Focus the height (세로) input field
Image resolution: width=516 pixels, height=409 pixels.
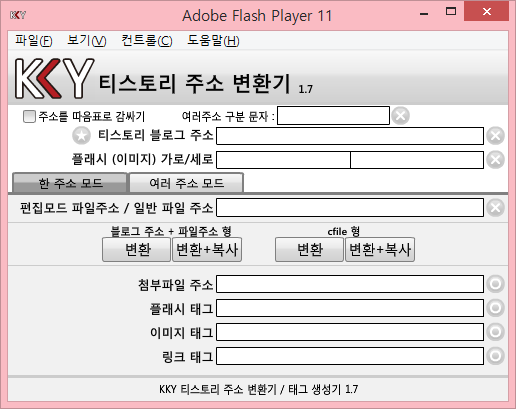pyautogui.click(x=417, y=160)
